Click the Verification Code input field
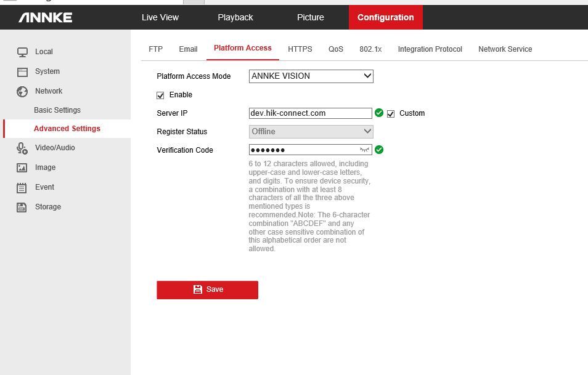 pos(311,150)
